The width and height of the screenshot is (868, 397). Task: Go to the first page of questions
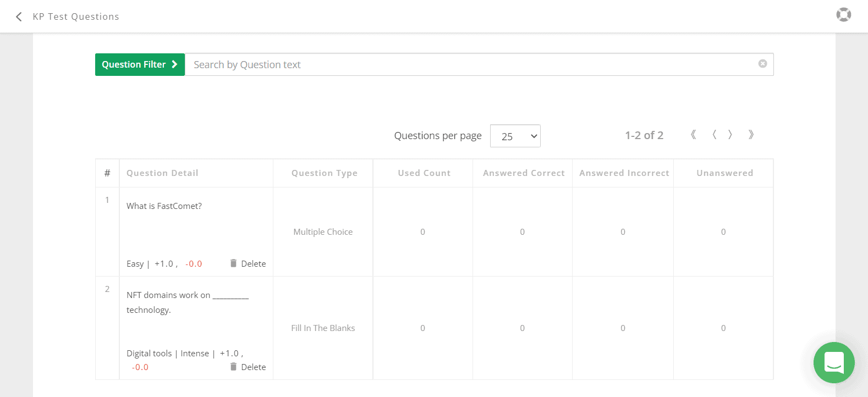pos(693,135)
